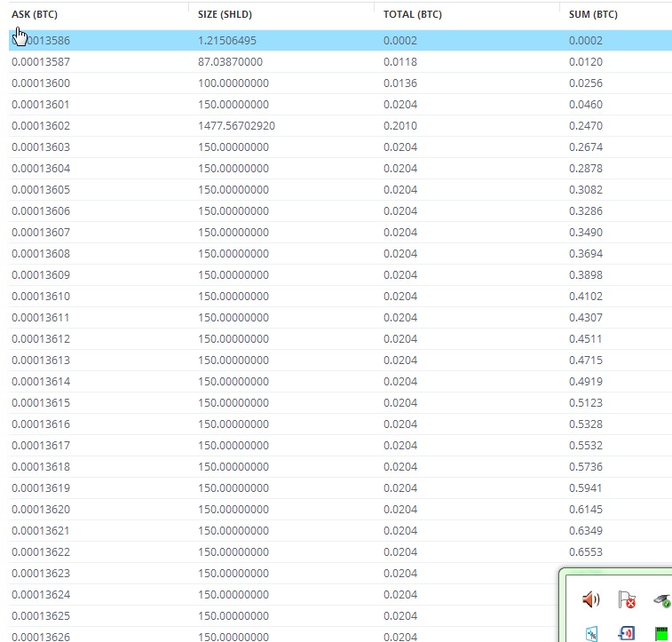
Task: Select ask price 0.00013612
Action: [x=41, y=339]
